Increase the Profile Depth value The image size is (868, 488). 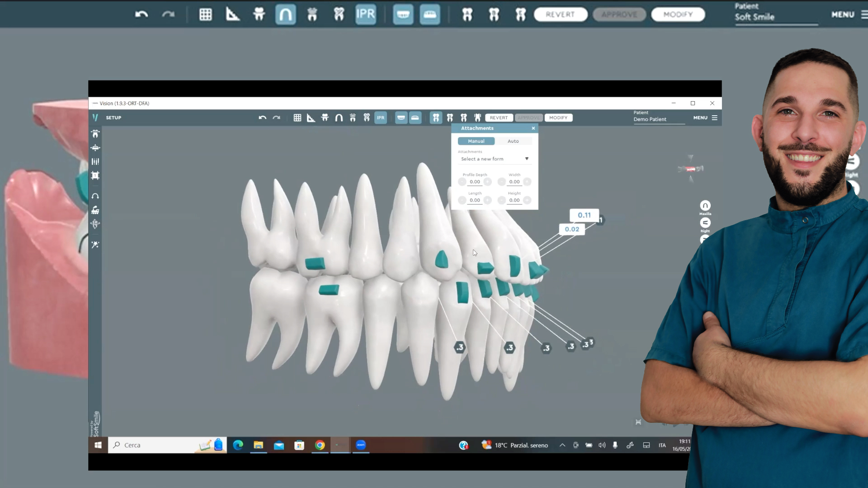coord(487,182)
